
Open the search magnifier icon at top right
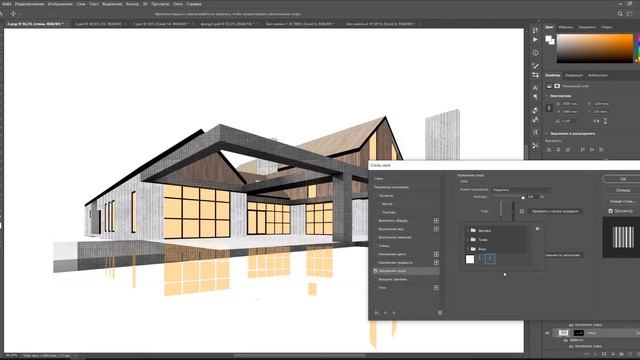(620, 13)
